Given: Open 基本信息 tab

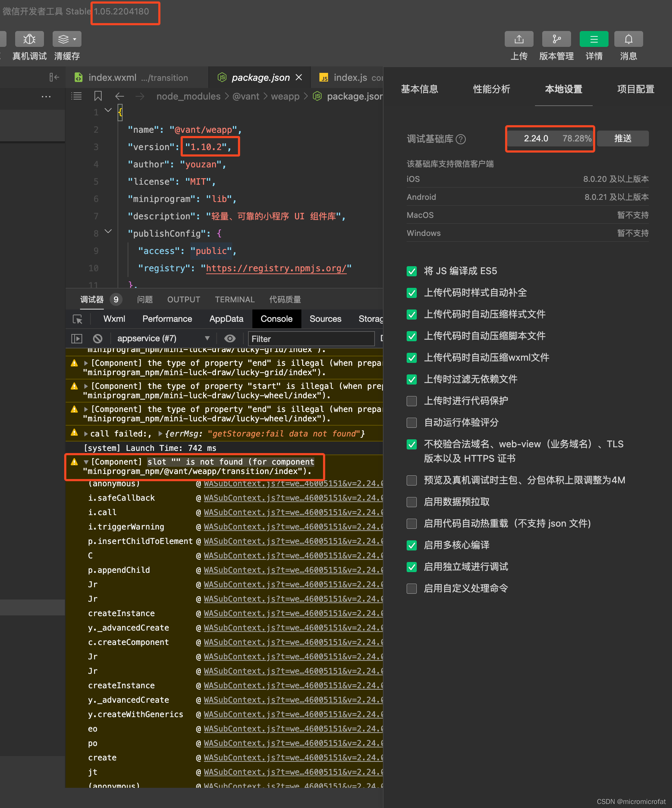Looking at the screenshot, I should pos(419,89).
